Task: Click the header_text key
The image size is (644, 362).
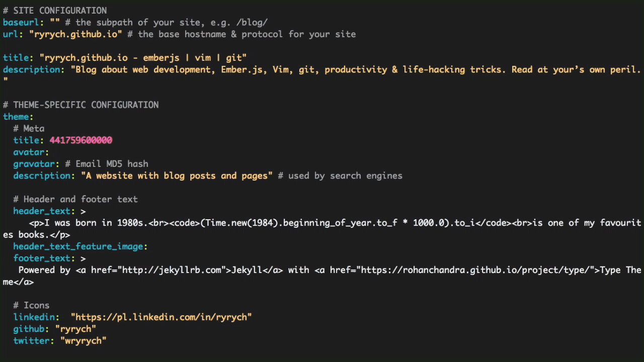Action: click(x=44, y=211)
